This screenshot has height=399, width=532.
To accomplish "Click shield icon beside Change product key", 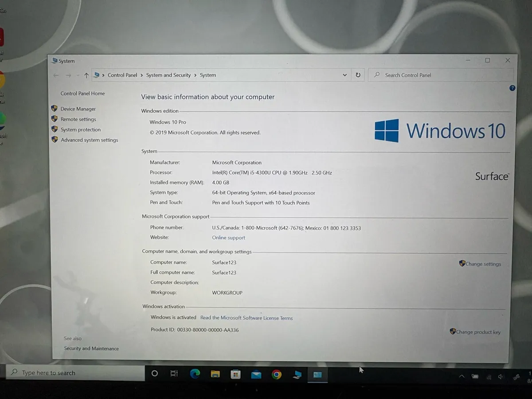I will [x=453, y=331].
